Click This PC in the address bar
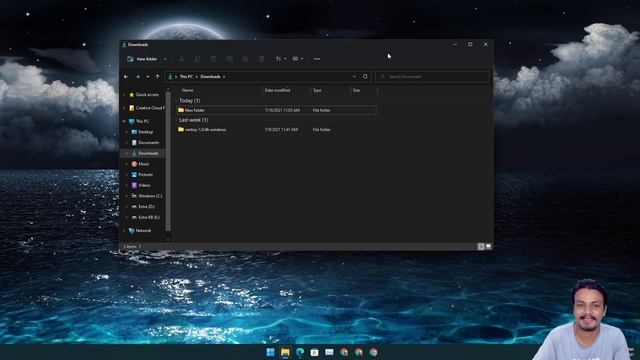Viewport: 640px width, 360px height. [x=186, y=76]
